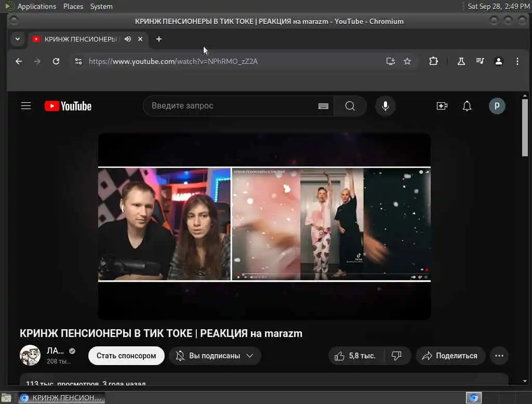The width and height of the screenshot is (532, 404).
Task: Click the 208 тыс. subscriber count text
Action: coord(59,361)
